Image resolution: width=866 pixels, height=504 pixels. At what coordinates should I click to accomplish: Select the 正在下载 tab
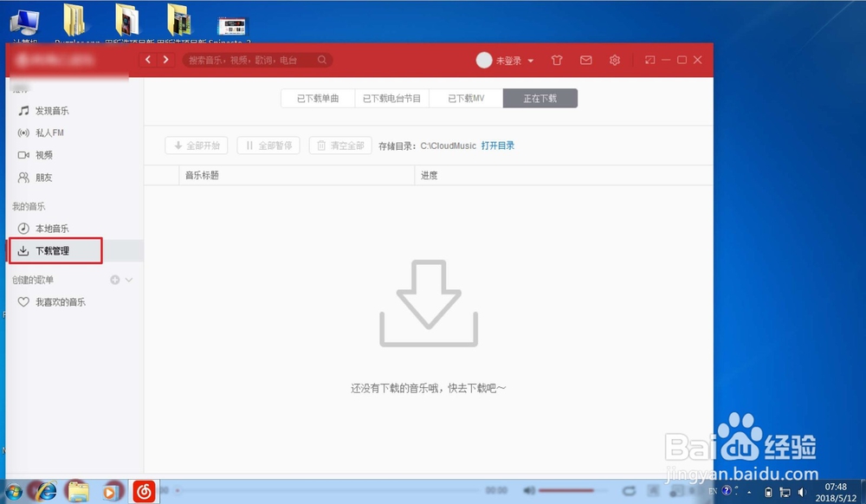pos(540,98)
